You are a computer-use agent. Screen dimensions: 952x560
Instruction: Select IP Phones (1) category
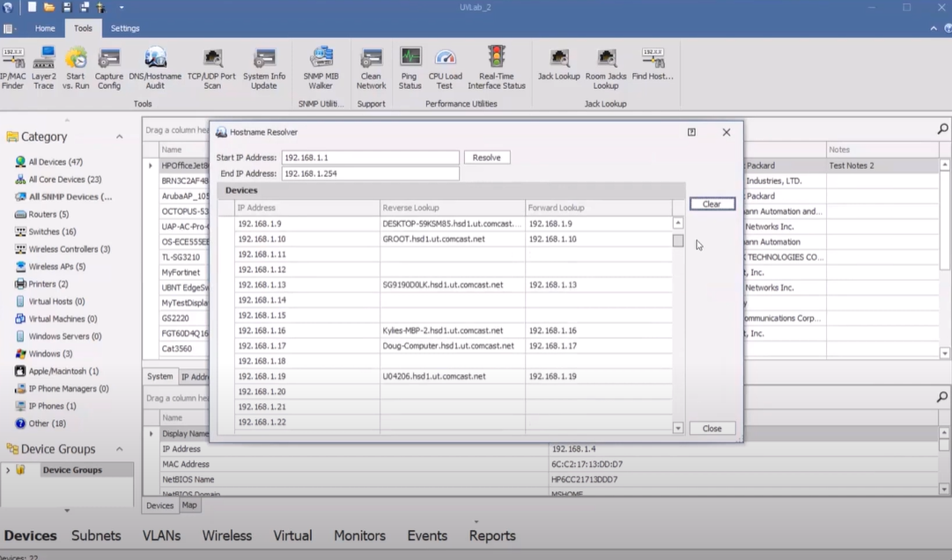[52, 406]
